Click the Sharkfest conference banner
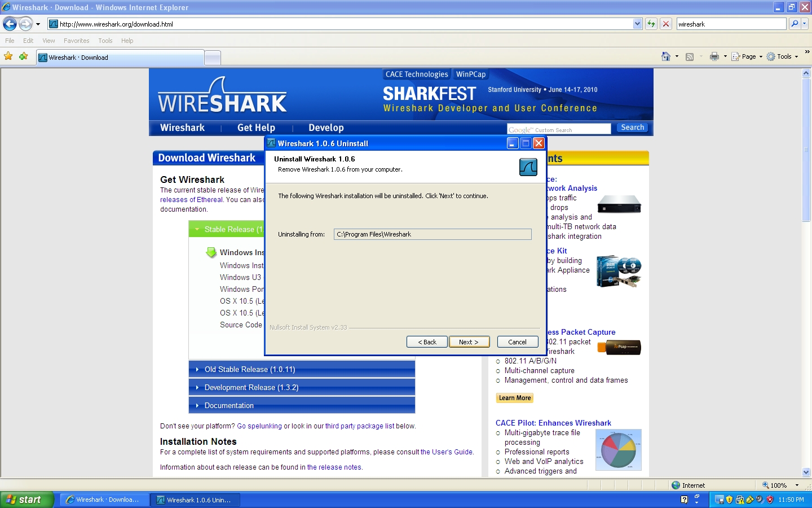Image resolution: width=812 pixels, height=508 pixels. point(490,99)
